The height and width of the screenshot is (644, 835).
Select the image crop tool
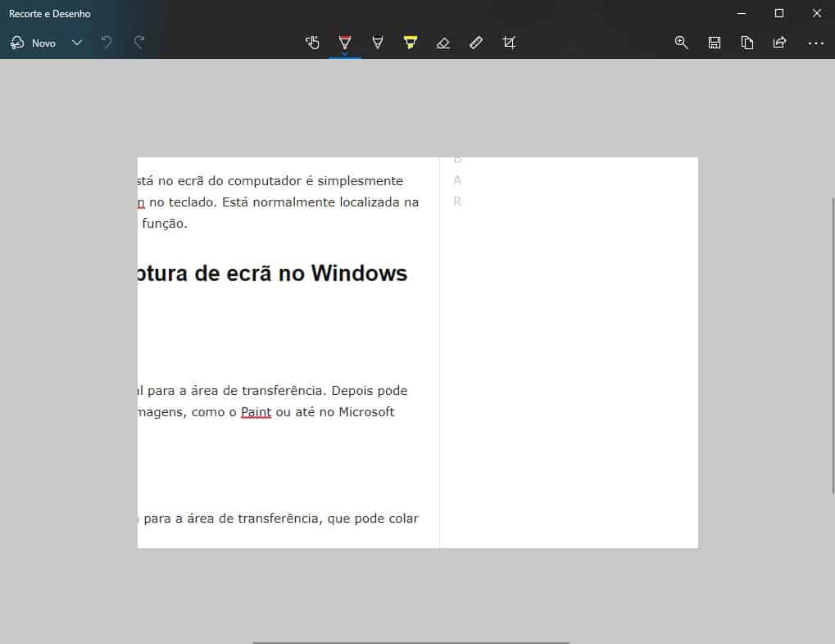(509, 42)
